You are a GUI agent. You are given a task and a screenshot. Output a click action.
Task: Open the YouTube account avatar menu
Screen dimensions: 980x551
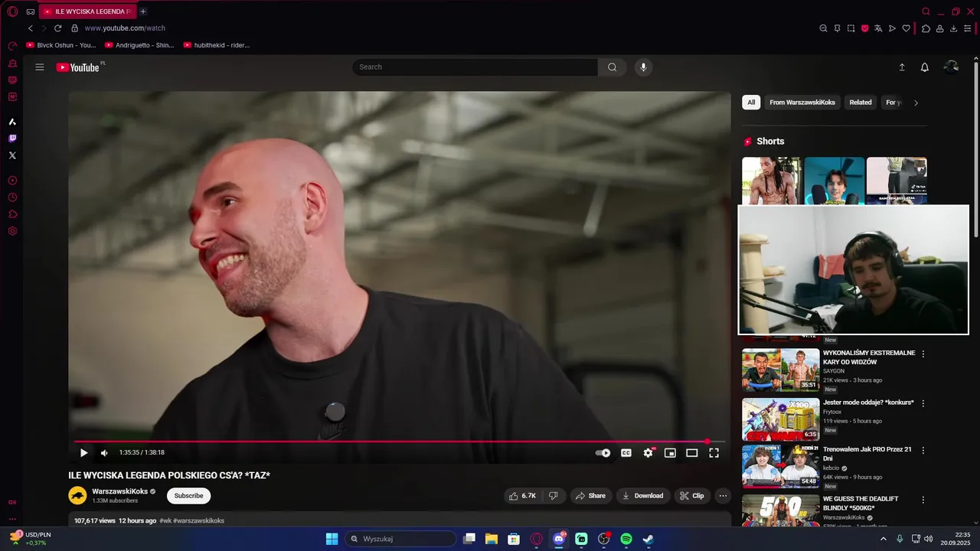tap(951, 67)
